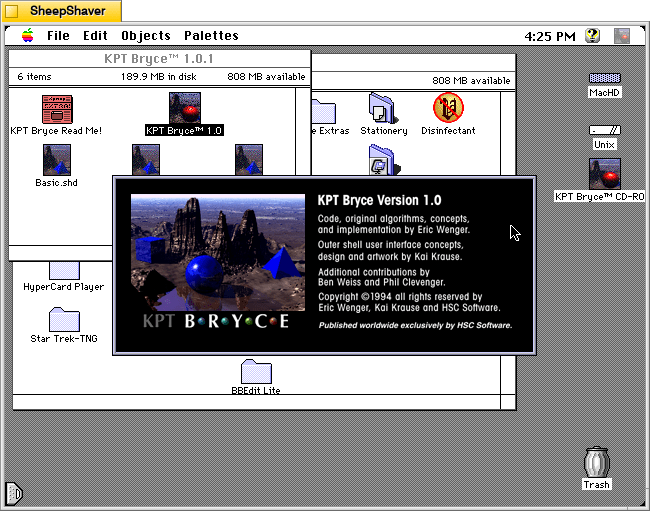
Task: Click the KPT BRYCE logo in About box
Action: click(x=216, y=321)
